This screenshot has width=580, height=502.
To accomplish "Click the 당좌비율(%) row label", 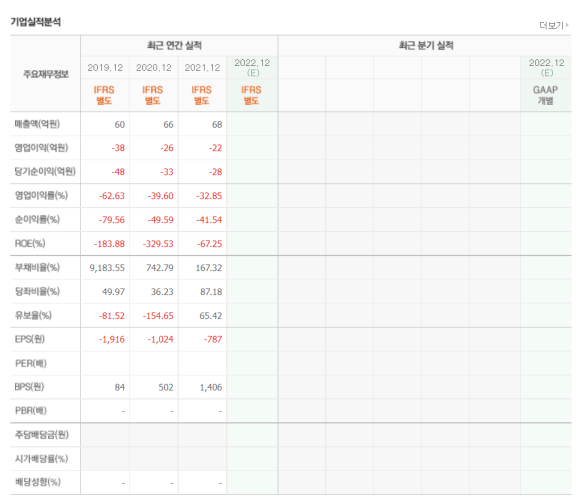I will tap(37, 292).
